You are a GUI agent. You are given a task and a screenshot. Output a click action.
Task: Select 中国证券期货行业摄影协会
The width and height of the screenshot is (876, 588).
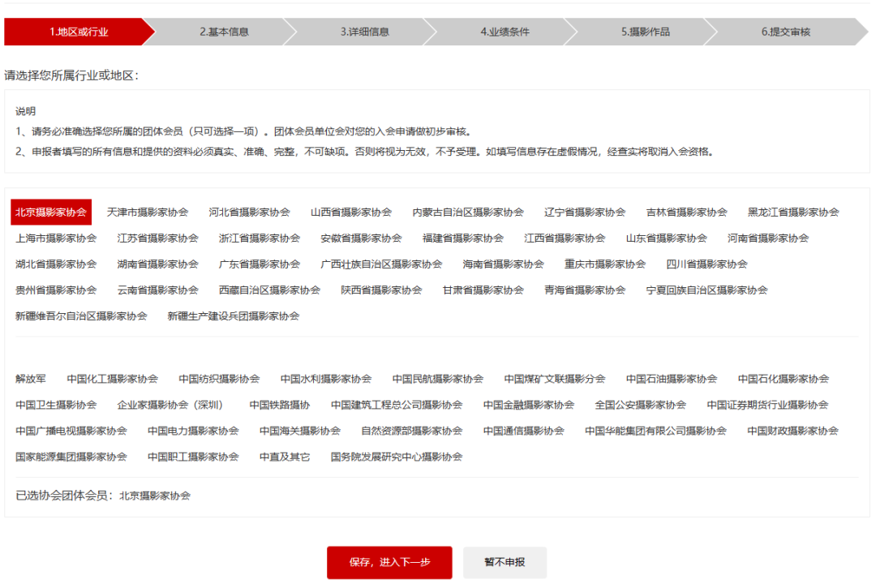tap(767, 405)
